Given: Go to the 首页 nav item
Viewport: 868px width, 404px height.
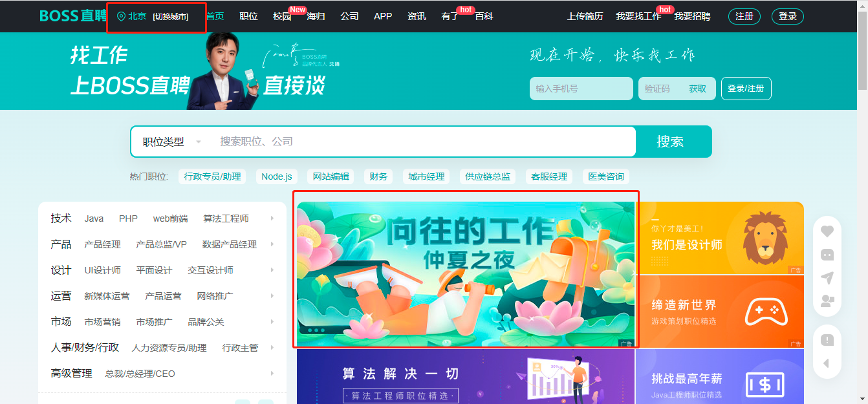Looking at the screenshot, I should click(215, 16).
